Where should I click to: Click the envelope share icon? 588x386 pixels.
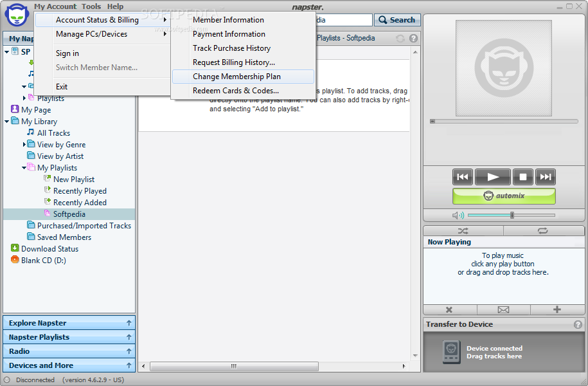[503, 310]
